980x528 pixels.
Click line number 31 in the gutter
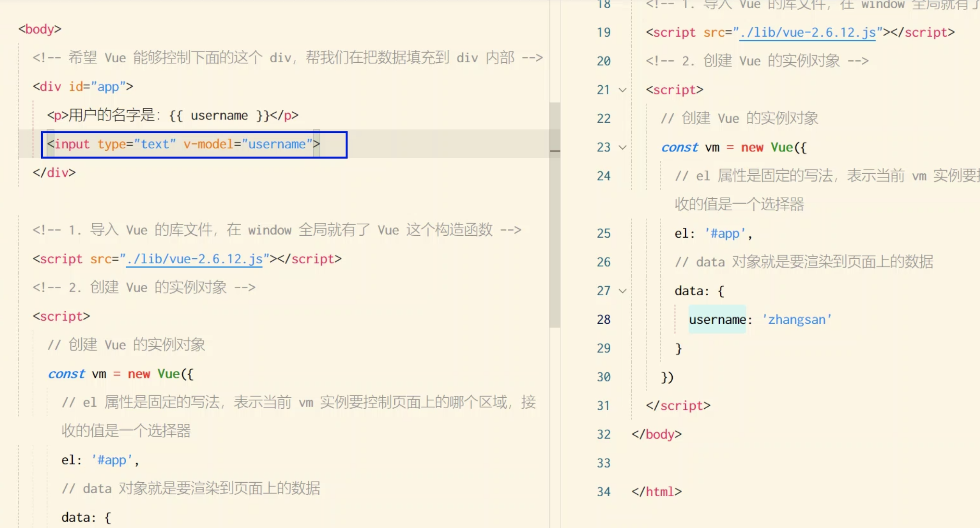coord(603,406)
